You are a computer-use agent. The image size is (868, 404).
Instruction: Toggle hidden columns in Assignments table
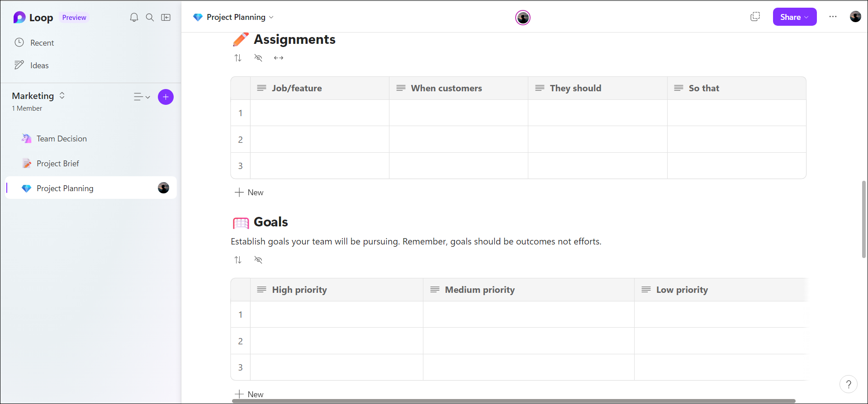pyautogui.click(x=258, y=58)
